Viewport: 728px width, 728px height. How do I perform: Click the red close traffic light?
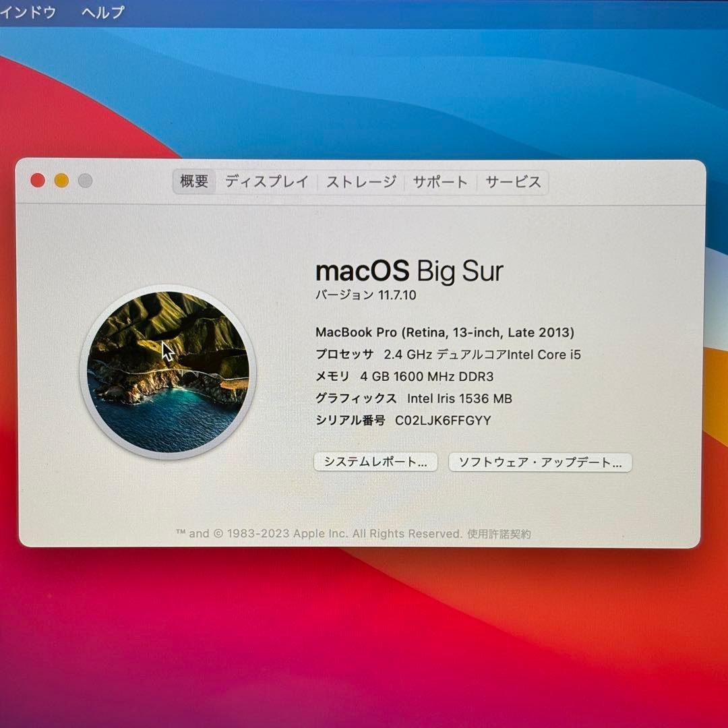pos(38,181)
